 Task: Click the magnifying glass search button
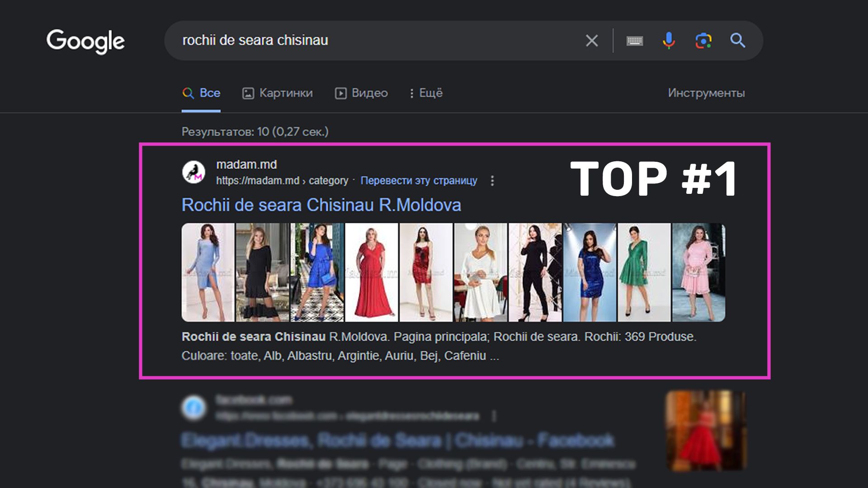(x=737, y=41)
